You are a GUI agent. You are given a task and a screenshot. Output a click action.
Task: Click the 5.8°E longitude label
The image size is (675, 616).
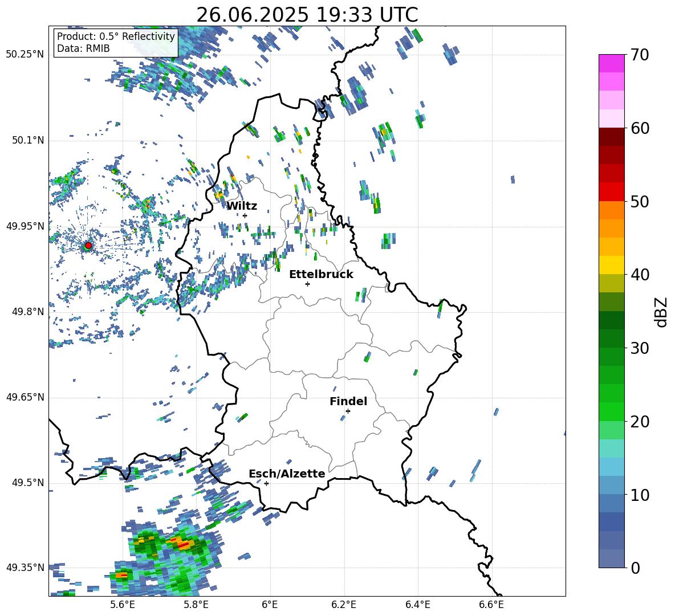tap(196, 605)
